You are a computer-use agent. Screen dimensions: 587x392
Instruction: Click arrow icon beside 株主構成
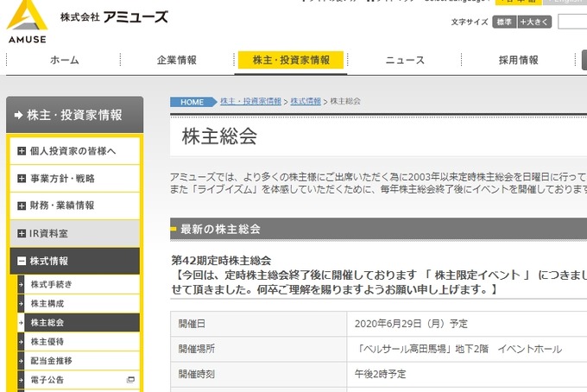coord(21,304)
